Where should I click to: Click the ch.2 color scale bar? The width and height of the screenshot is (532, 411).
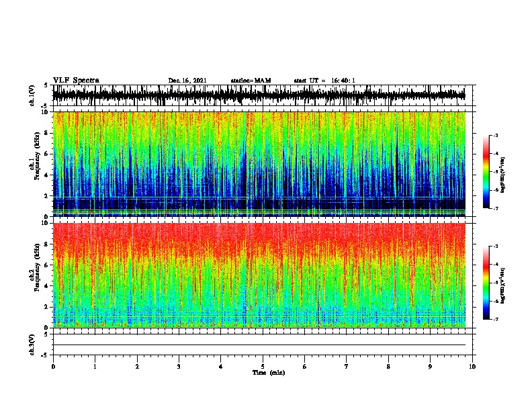coord(486,283)
